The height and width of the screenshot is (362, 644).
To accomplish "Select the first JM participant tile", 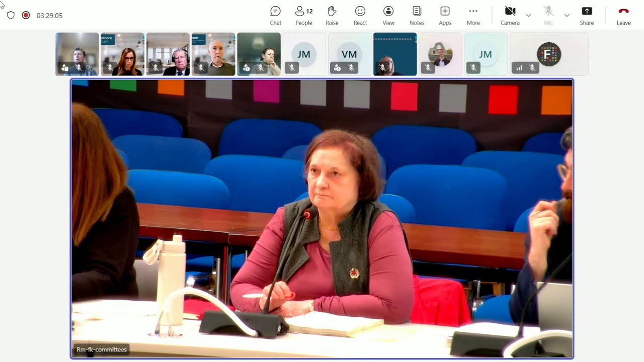I will tap(304, 54).
